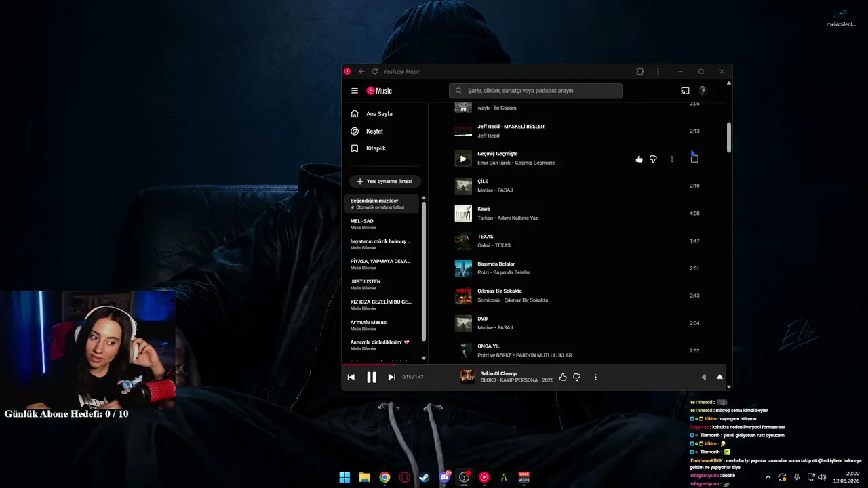Click the YouTube Music logo
Screen dimensions: 868x488
click(x=379, y=91)
